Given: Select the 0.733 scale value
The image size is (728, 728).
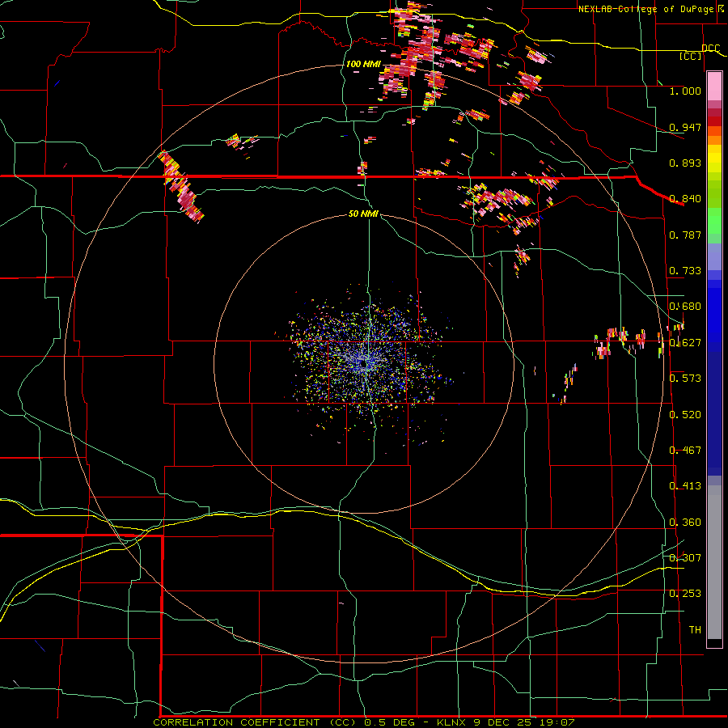Looking at the screenshot, I should click(685, 270).
